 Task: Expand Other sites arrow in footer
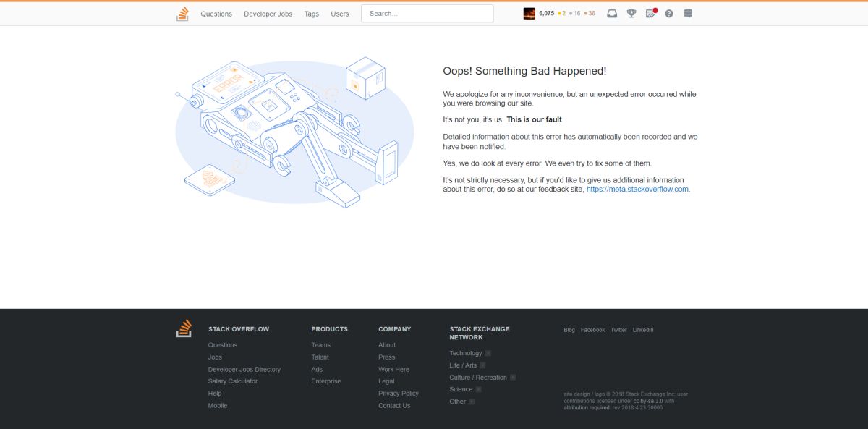[x=472, y=402]
